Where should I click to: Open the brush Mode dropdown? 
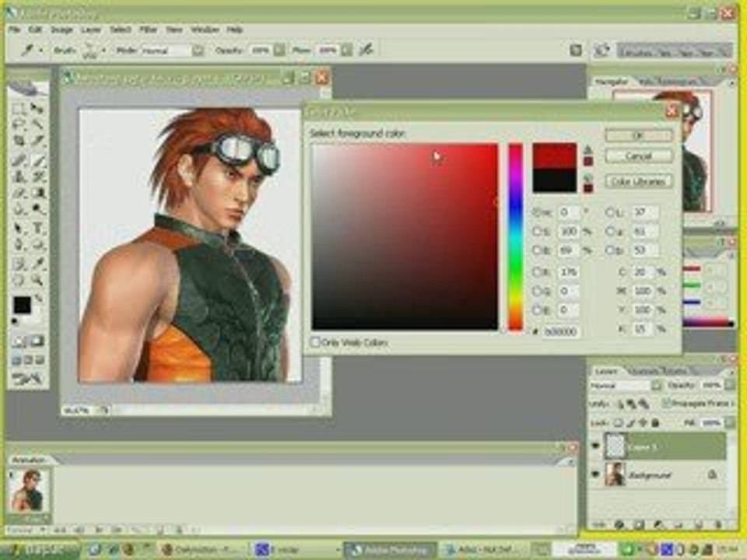point(198,50)
